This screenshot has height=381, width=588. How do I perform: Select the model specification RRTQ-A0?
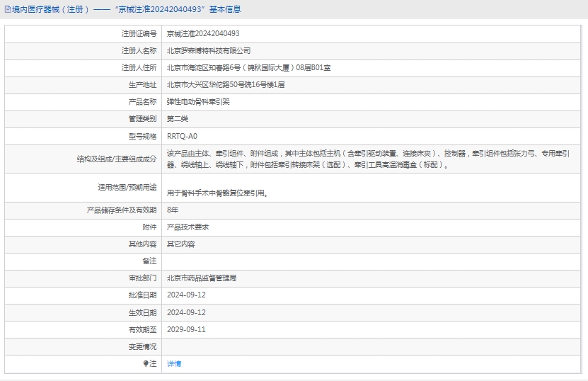point(182,135)
